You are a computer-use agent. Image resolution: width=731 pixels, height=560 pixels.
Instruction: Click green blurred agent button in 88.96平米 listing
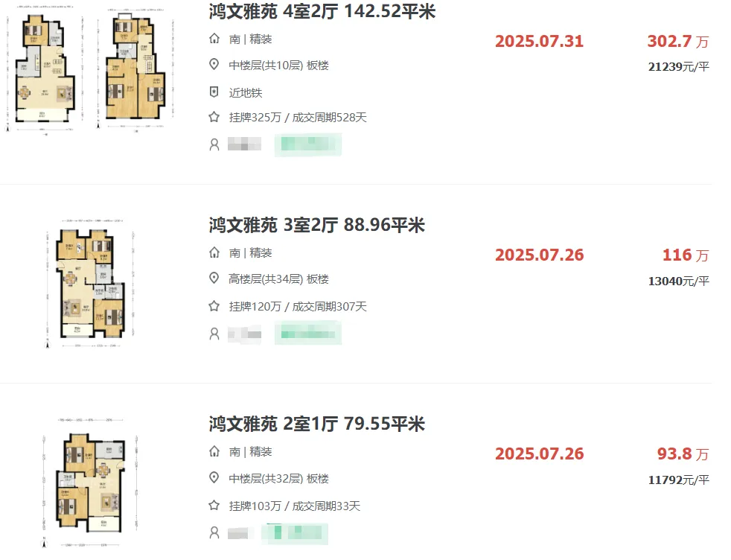click(308, 333)
